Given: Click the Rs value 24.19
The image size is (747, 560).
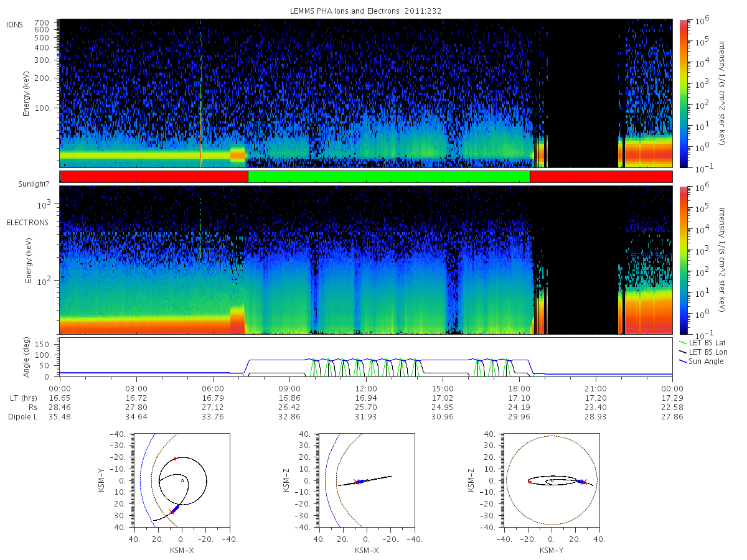Looking at the screenshot, I should pyautogui.click(x=519, y=407).
